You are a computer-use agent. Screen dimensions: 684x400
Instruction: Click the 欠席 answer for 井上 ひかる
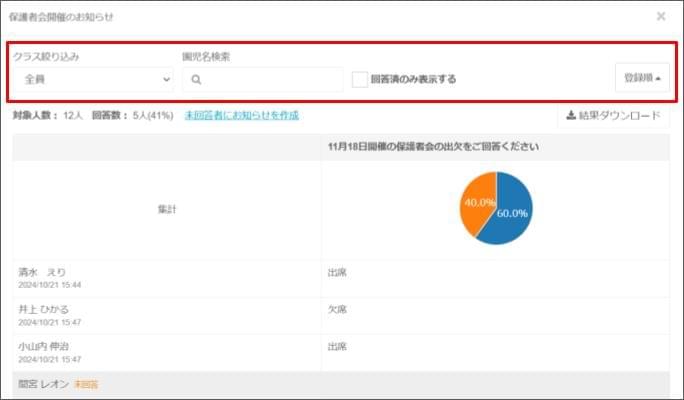tap(336, 309)
